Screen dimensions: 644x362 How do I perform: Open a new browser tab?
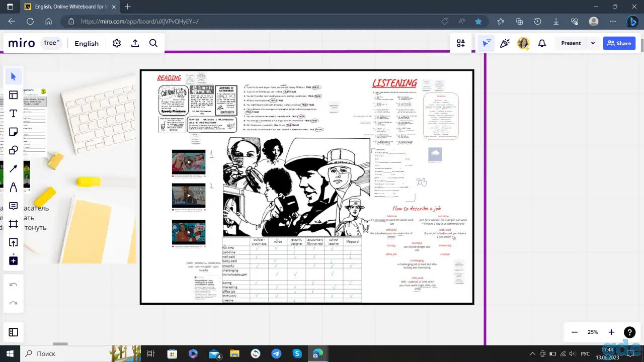click(x=127, y=7)
